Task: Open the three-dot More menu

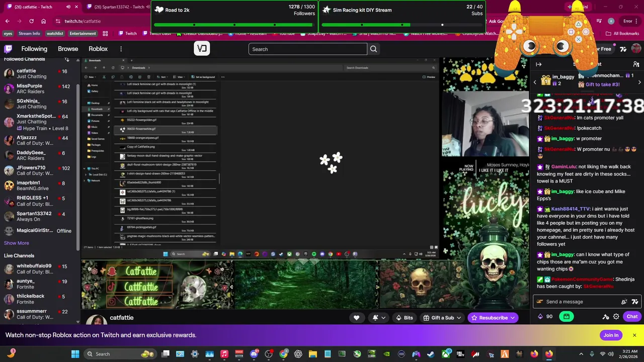Action: click(121, 49)
